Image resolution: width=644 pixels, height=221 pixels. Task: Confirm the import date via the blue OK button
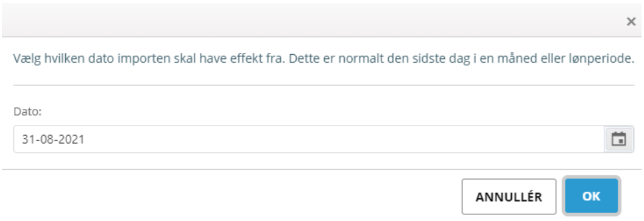click(x=591, y=196)
